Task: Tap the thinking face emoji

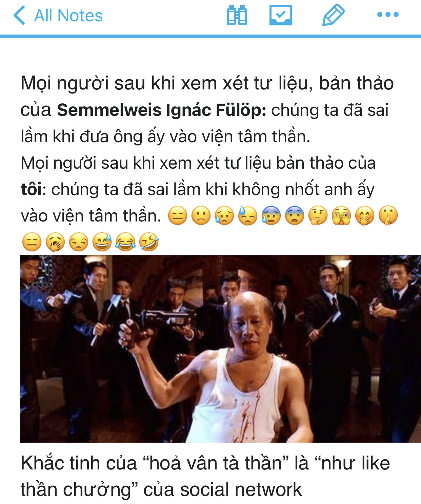Action: click(x=318, y=216)
